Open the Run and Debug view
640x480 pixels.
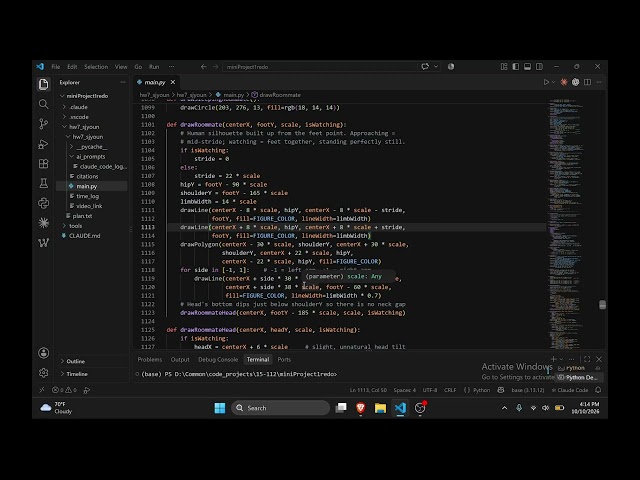tap(43, 144)
